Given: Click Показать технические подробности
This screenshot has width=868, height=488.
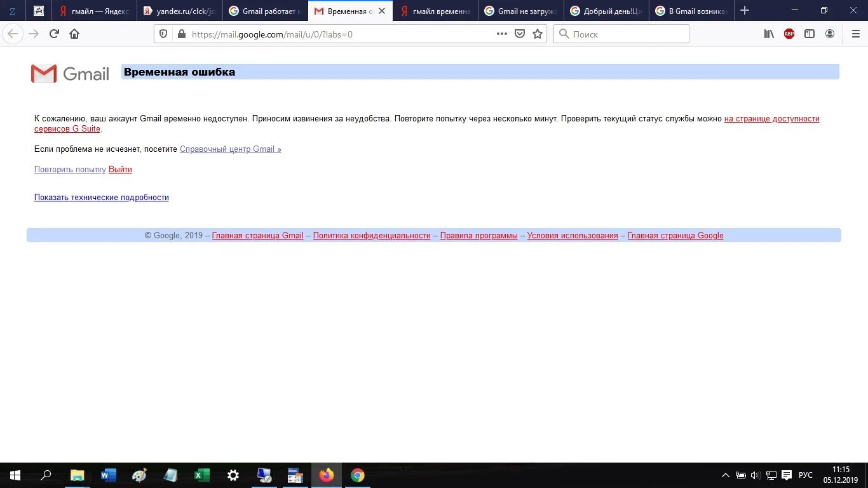Looking at the screenshot, I should click(102, 198).
